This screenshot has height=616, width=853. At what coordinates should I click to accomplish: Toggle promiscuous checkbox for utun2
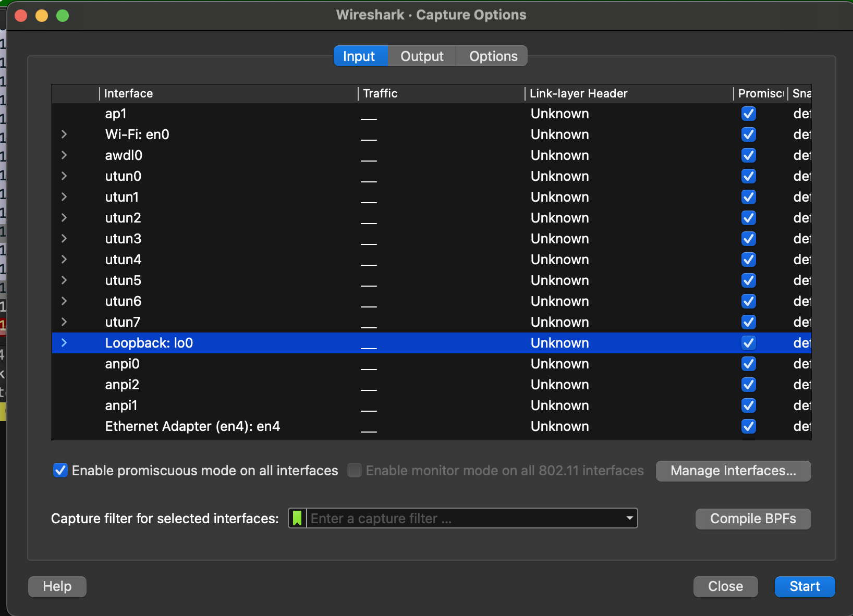tap(749, 218)
